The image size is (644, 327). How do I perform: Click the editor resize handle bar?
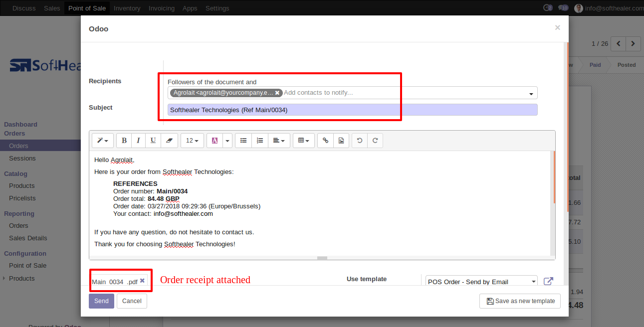coord(322,258)
